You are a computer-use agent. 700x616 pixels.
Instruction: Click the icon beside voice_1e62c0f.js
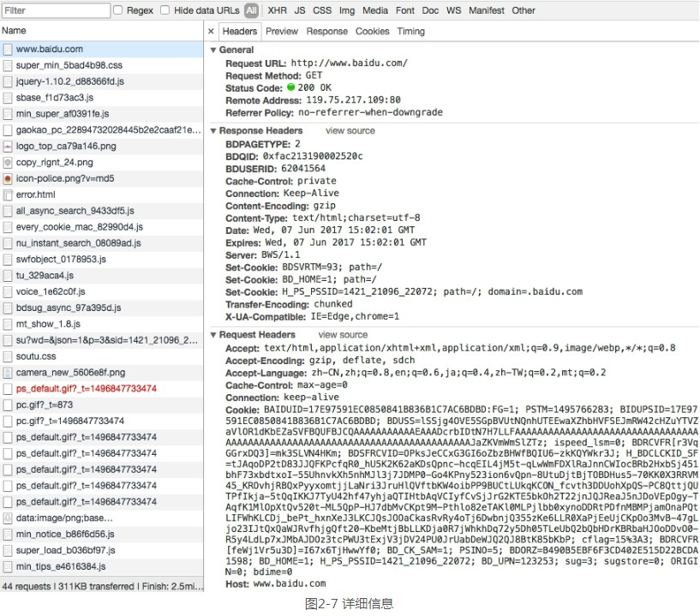coord(8,291)
